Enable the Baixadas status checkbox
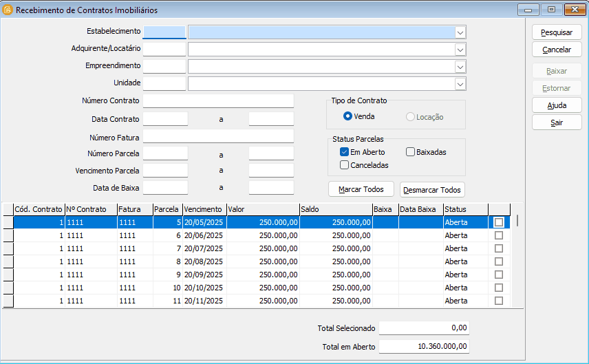The width and height of the screenshot is (589, 364). pos(411,152)
